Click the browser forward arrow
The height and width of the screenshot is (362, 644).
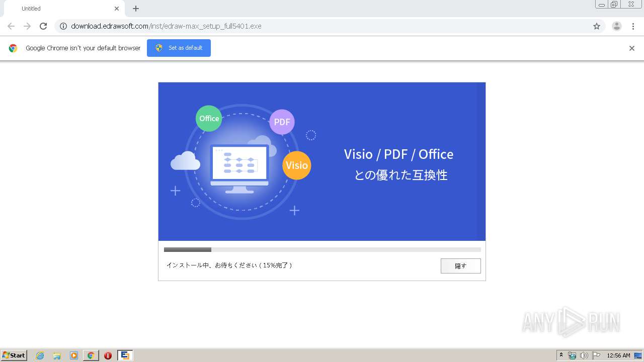pyautogui.click(x=27, y=26)
